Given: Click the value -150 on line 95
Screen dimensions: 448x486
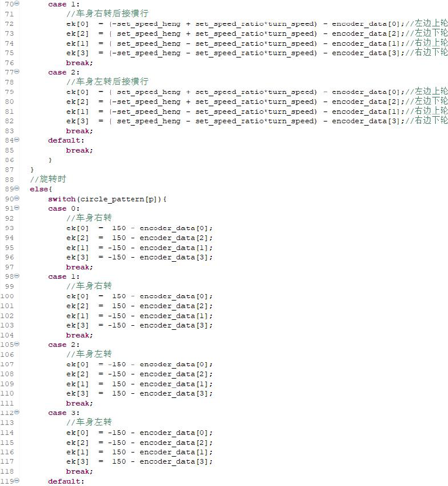Looking at the screenshot, I should coord(117,248).
